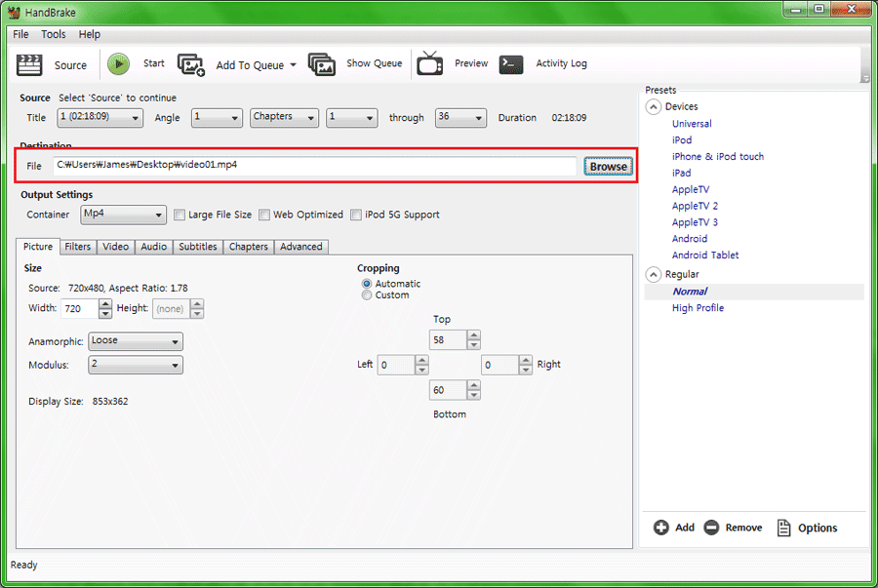Click the Width field showing 720
Image resolution: width=878 pixels, height=588 pixels.
80,309
